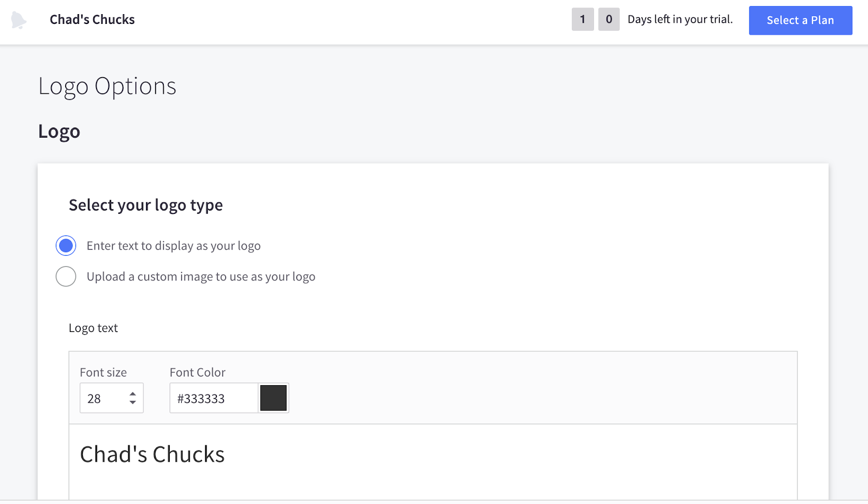
Task: Open the dark font color swatch picker
Action: (273, 398)
